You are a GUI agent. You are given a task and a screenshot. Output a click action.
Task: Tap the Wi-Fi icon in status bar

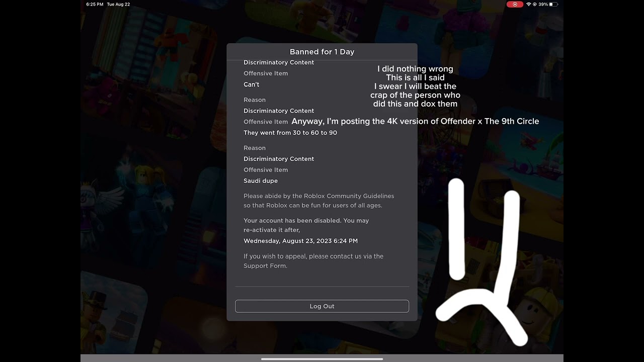tap(529, 4)
